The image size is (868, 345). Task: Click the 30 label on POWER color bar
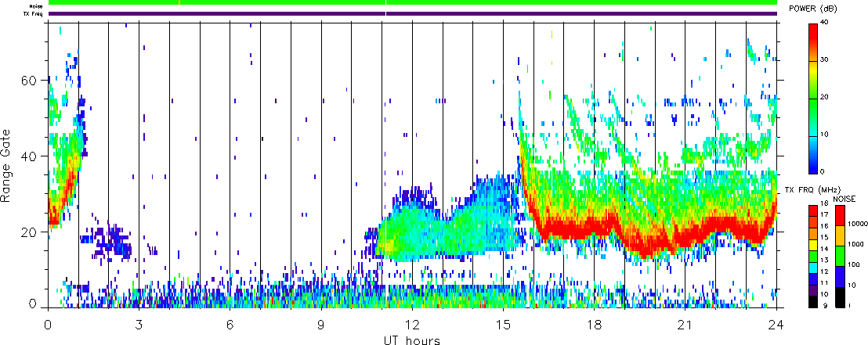pyautogui.click(x=826, y=61)
